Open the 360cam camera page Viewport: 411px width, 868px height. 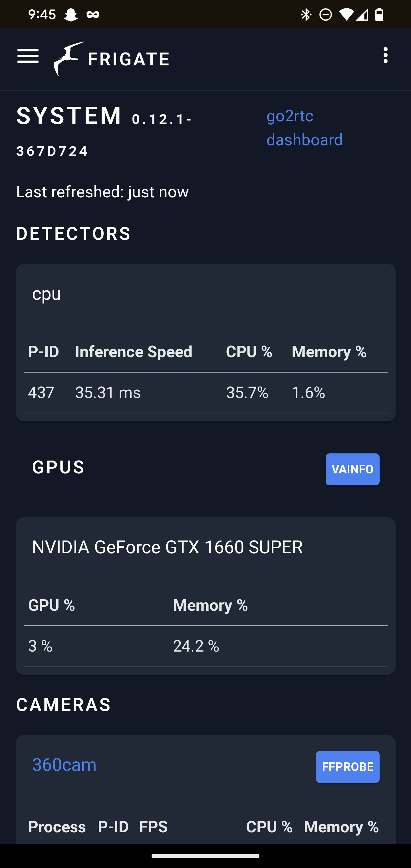(64, 765)
